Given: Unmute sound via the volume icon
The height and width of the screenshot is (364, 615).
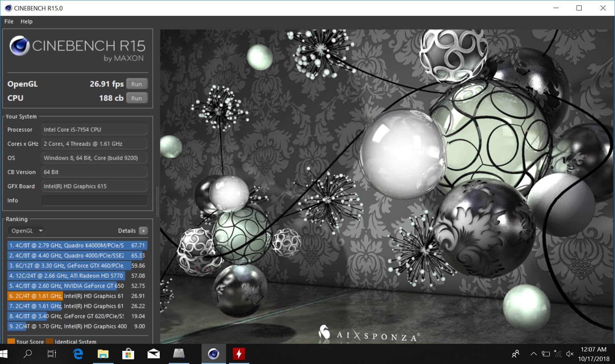Looking at the screenshot, I should tap(570, 354).
